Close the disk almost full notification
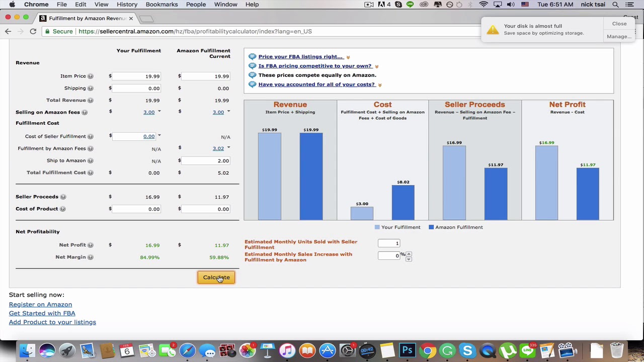The width and height of the screenshot is (644, 362). point(619,24)
